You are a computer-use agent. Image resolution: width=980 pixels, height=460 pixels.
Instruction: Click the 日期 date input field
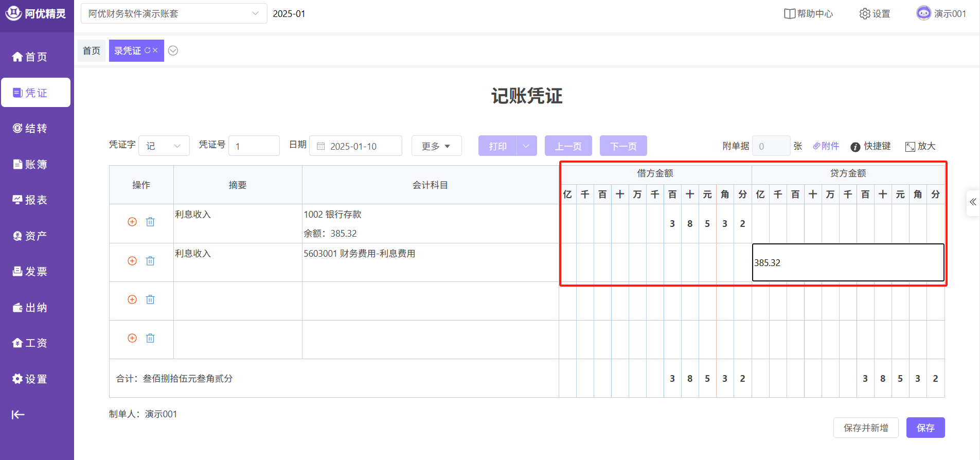(x=355, y=146)
